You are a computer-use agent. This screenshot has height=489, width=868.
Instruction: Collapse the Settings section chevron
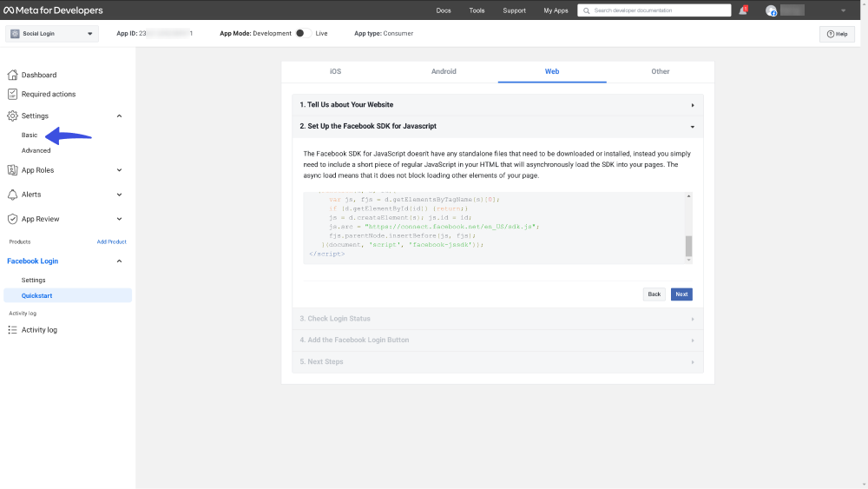click(119, 116)
